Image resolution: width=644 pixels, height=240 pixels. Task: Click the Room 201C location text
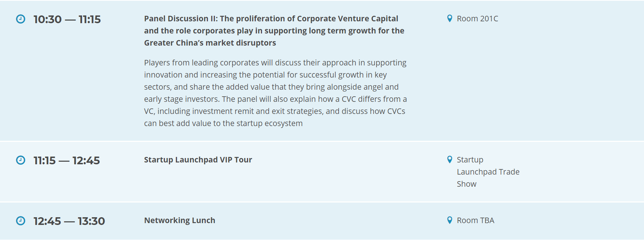pyautogui.click(x=477, y=18)
